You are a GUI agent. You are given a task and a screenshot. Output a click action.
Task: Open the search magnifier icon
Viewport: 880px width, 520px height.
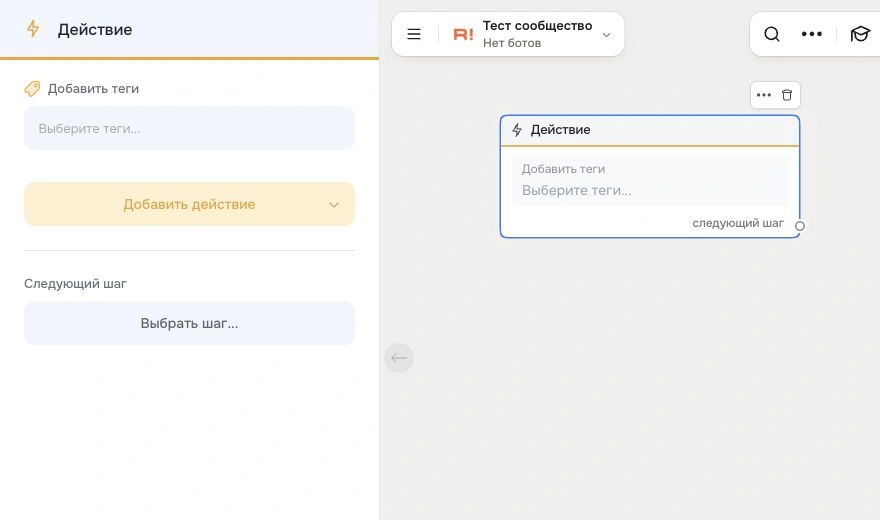pyautogui.click(x=772, y=34)
